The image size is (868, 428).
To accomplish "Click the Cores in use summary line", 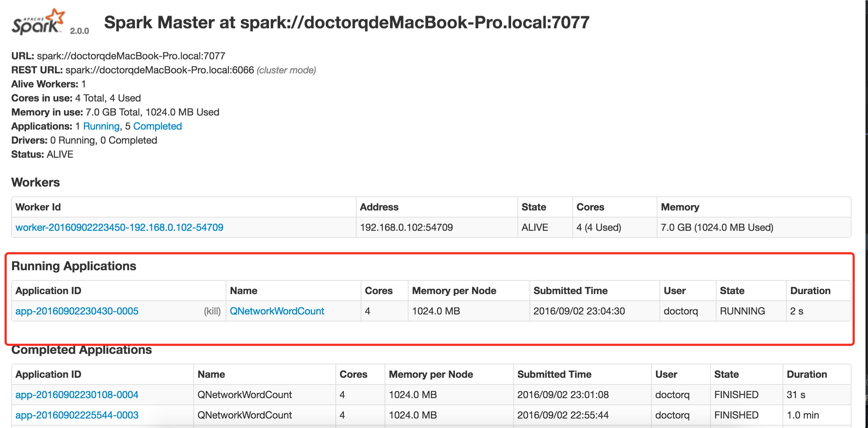I will (x=76, y=98).
